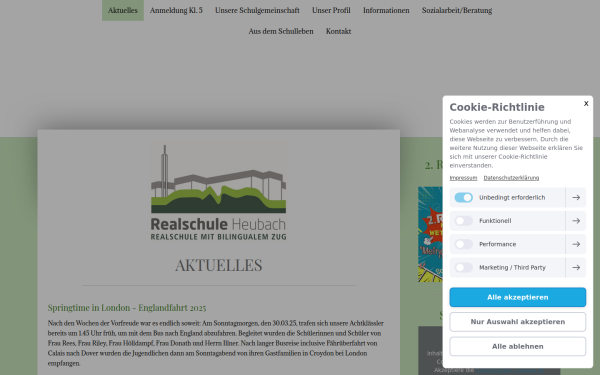Reject all with Alle ablehnen
600x375 pixels.
(x=517, y=346)
